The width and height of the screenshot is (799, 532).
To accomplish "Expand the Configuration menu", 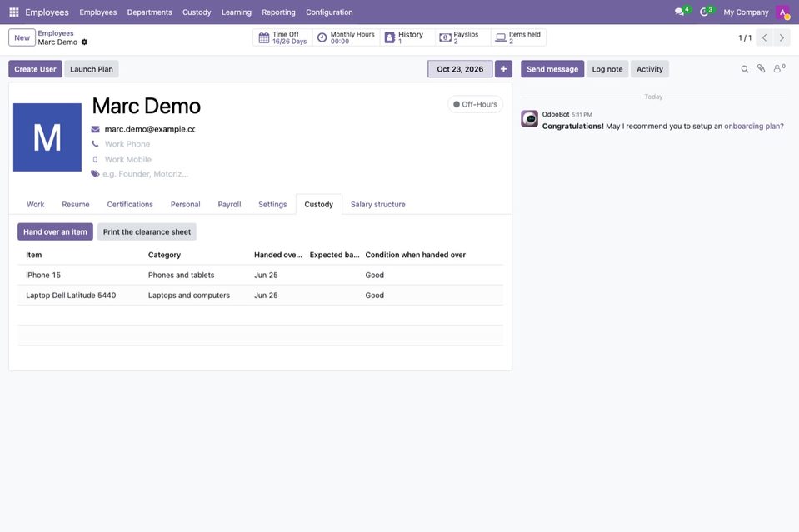I will pos(329,12).
